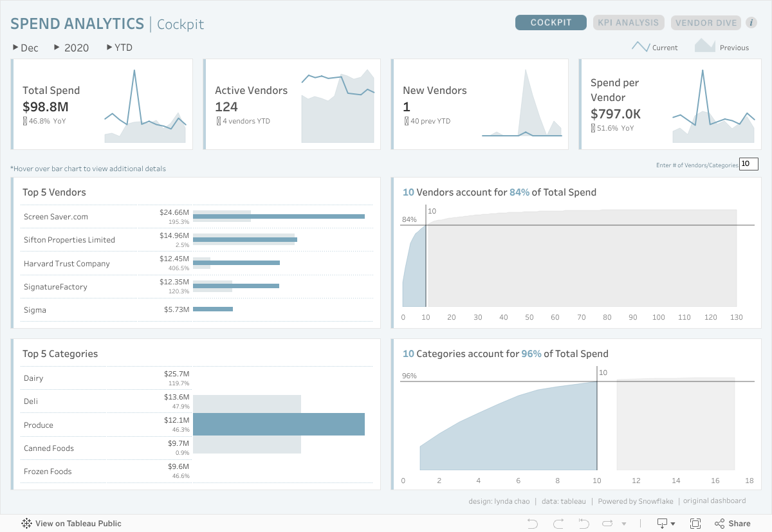Select the vendors/categories number input field
The height and width of the screenshot is (532, 772).
pyautogui.click(x=748, y=164)
